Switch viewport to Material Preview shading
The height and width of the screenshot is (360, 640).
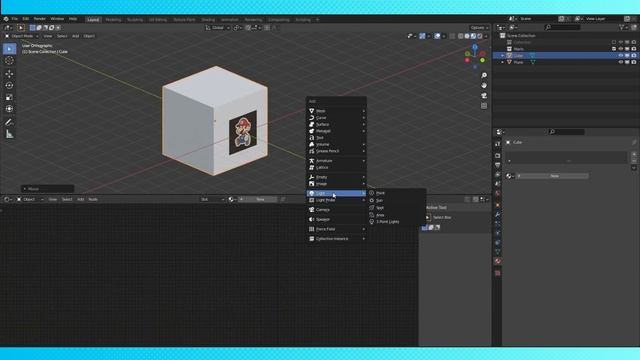point(473,36)
